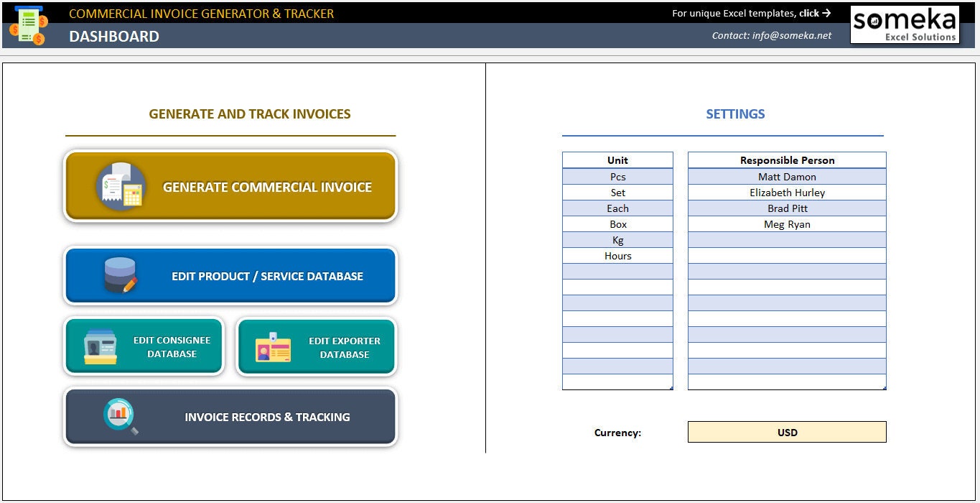Screen dimensions: 980x503
Task: Click the 'Hours' unit entry
Action: 617,255
